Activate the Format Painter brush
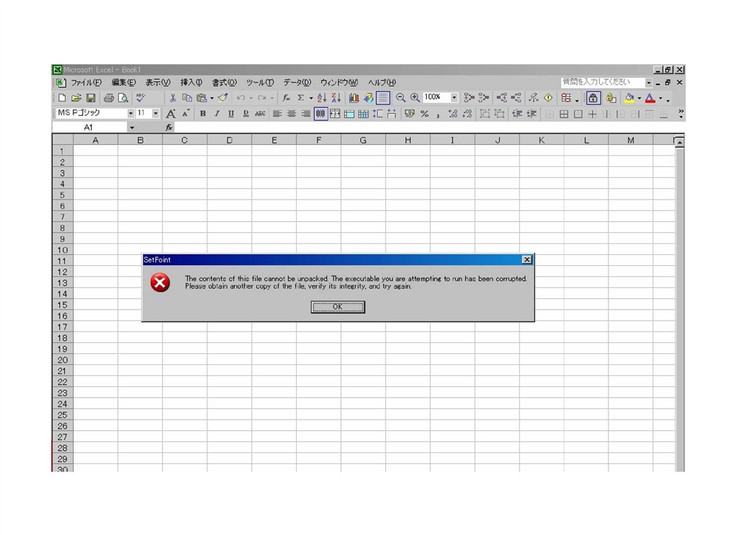 [x=223, y=98]
